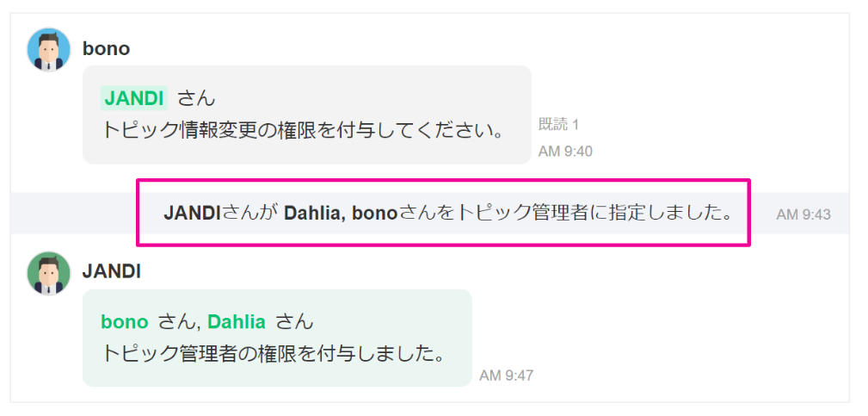Click the AM 9:40 timestamp
The width and height of the screenshot is (868, 416).
565,152
